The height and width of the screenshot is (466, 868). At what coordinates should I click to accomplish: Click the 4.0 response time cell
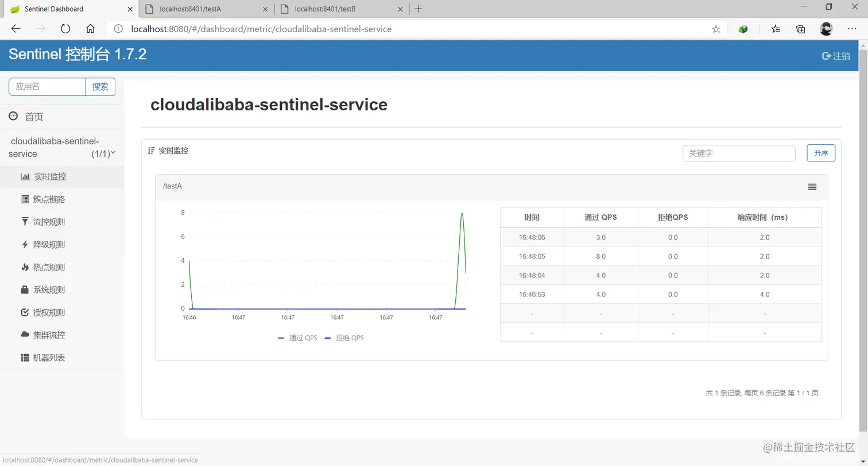(x=765, y=294)
